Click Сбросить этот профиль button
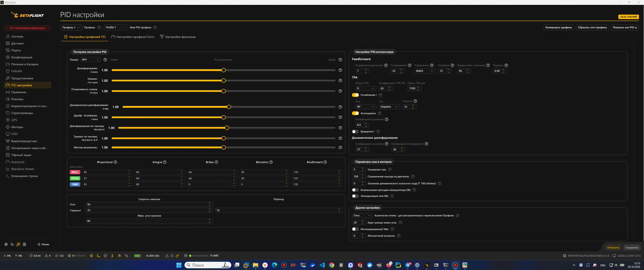 click(x=592, y=27)
